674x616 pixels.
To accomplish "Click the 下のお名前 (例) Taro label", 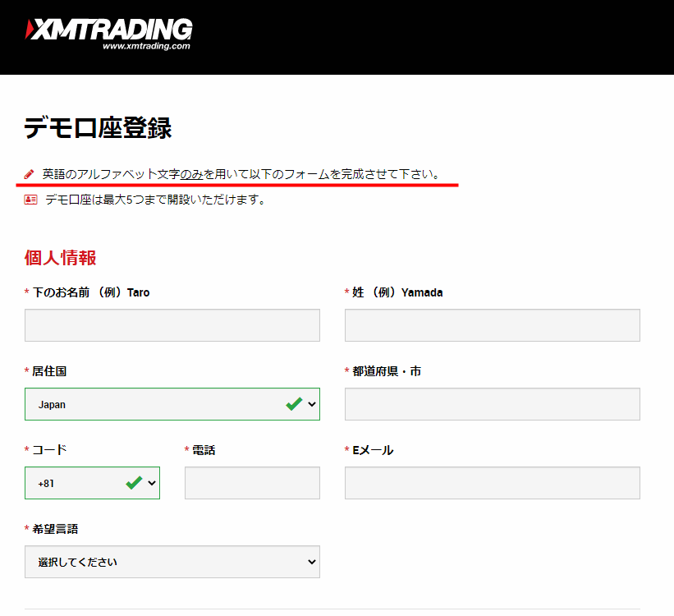I will pyautogui.click(x=91, y=292).
